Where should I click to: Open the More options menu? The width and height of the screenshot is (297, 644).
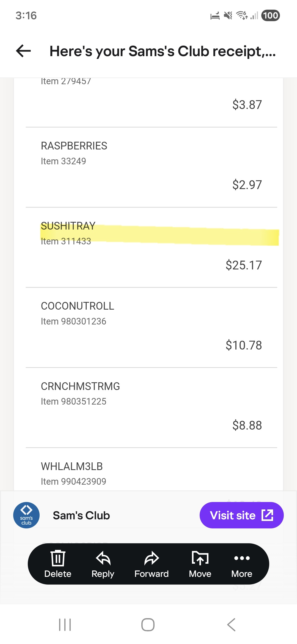click(x=242, y=558)
